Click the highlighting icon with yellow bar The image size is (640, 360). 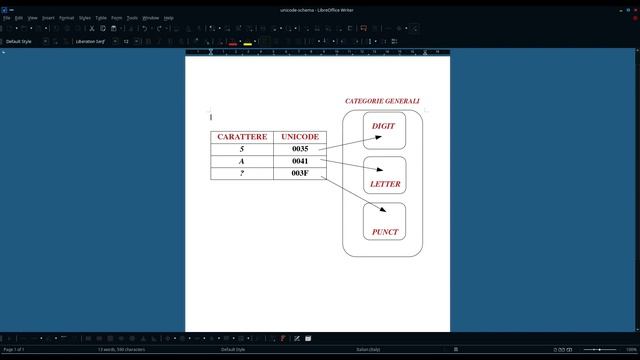tap(247, 41)
